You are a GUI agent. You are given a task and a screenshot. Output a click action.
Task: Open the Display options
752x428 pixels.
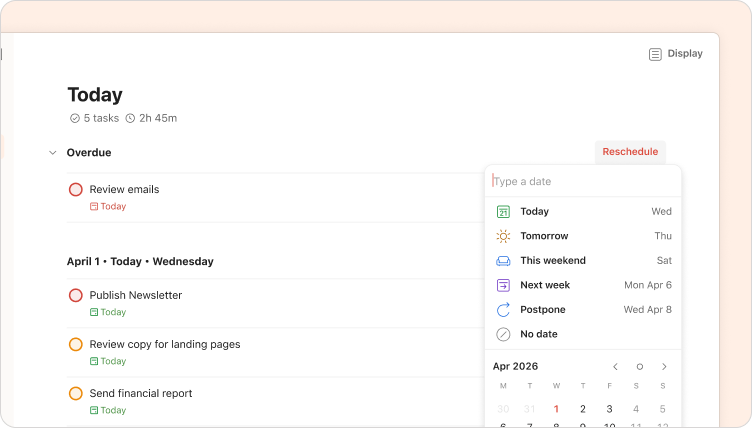[x=675, y=54]
